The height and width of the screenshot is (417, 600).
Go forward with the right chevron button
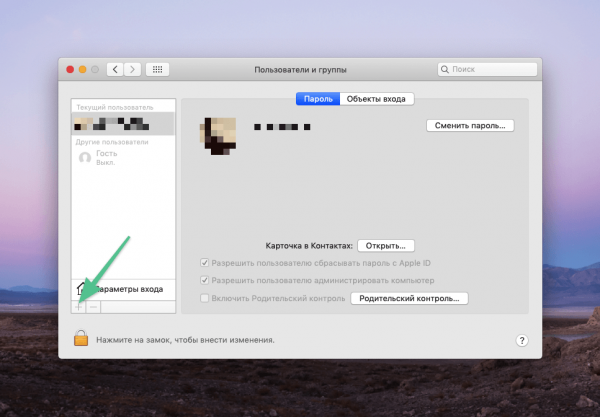coord(132,69)
